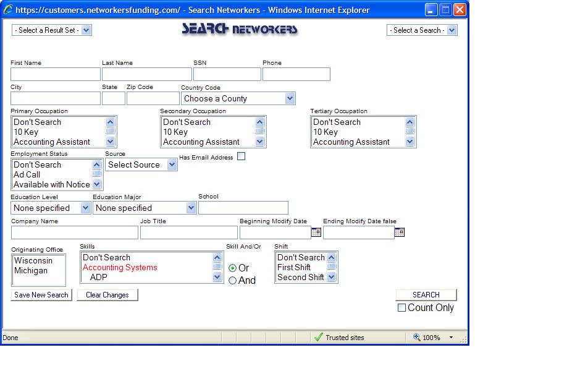Open the Select a Result Set dropdown
This screenshot has height=371, width=588.
tap(52, 30)
